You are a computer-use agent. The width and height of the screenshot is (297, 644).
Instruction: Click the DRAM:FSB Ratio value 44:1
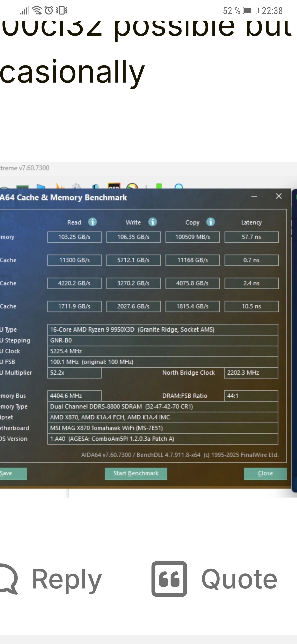251,396
